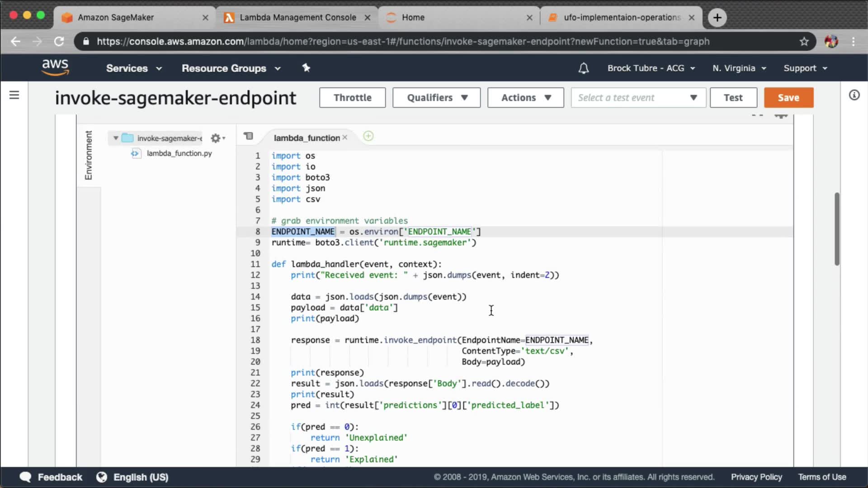Image resolution: width=868 pixels, height=488 pixels.
Task: Expand the Actions dropdown menu
Action: click(x=525, y=98)
